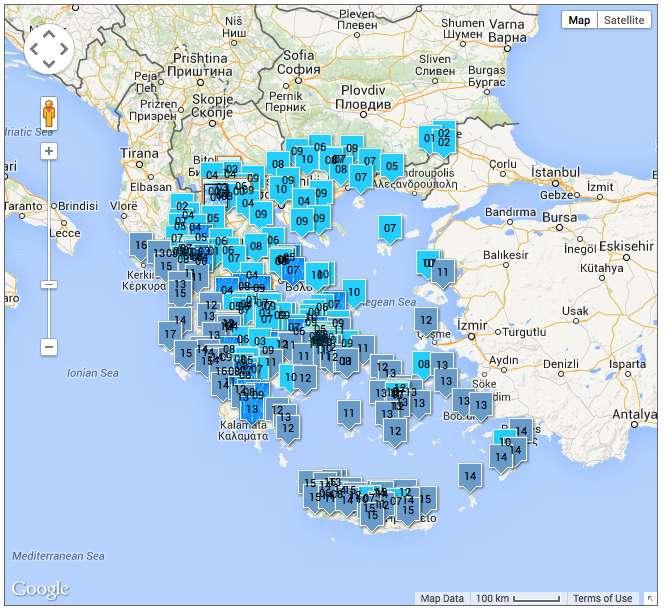
Task: Select the 15 marker at Crete's eastern end
Action: (425, 501)
